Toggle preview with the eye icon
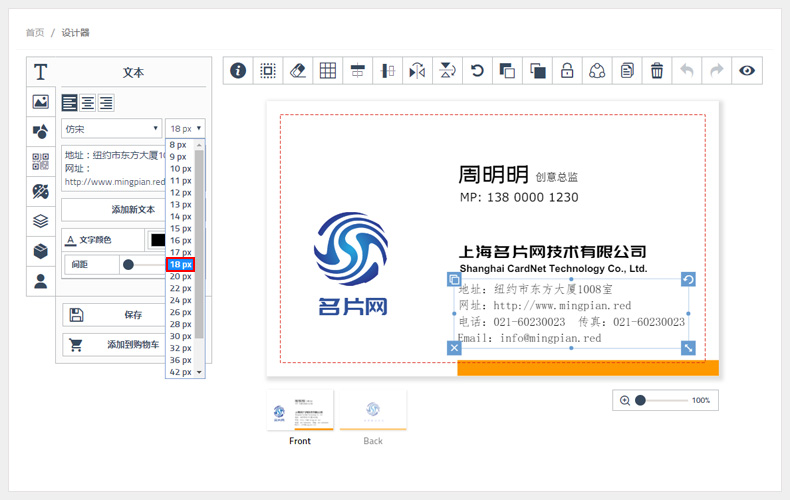This screenshot has width=790, height=500. (747, 71)
